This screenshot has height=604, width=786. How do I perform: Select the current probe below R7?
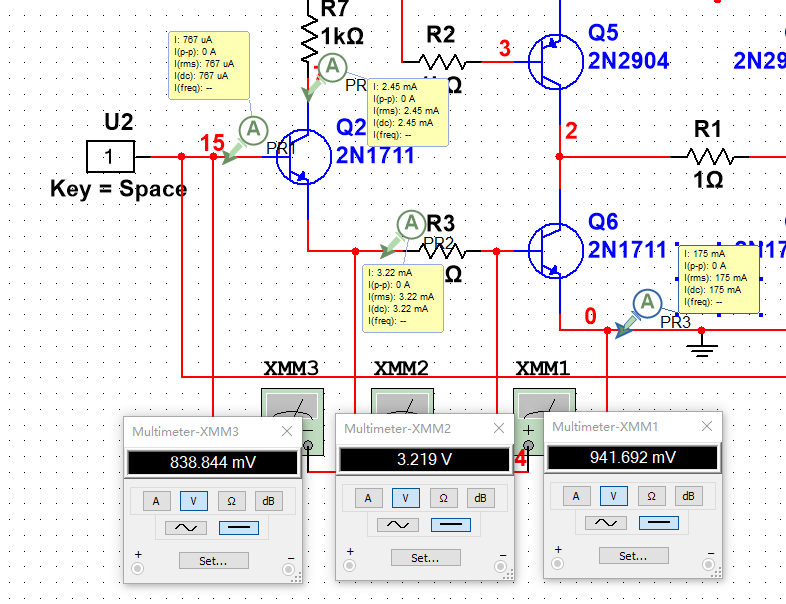[x=332, y=67]
